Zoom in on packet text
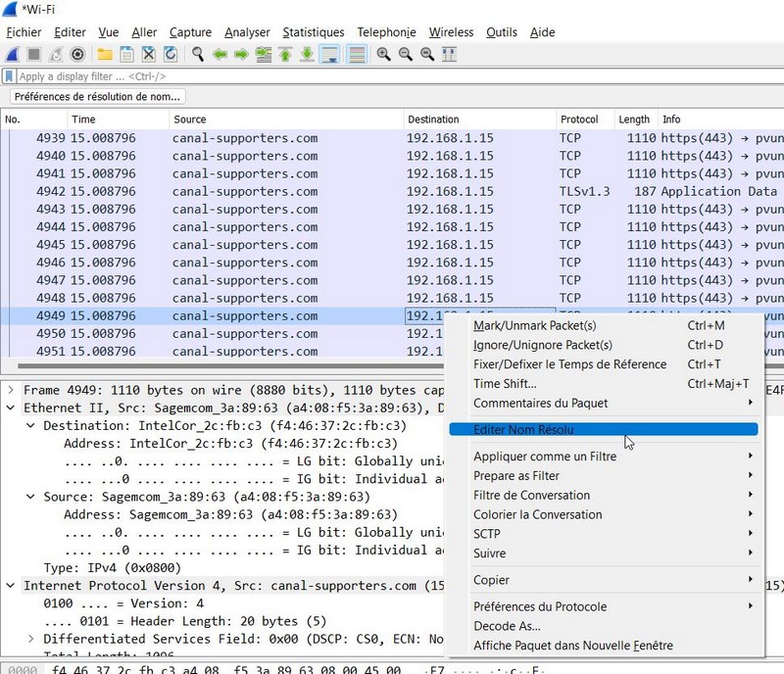 point(383,54)
